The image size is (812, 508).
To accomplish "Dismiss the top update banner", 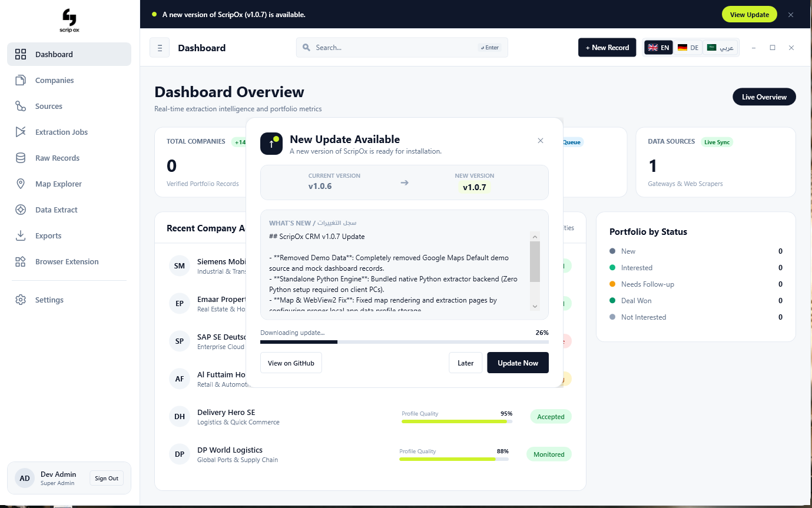I will coord(791,14).
